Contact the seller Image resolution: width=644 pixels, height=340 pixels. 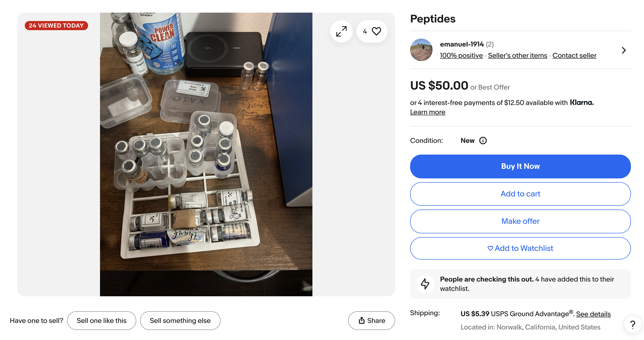click(x=574, y=55)
